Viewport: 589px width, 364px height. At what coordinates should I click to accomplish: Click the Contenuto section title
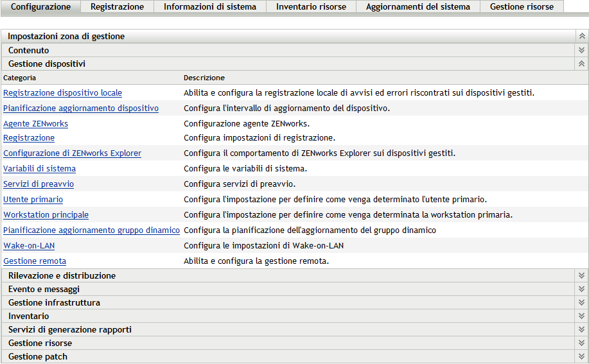pyautogui.click(x=28, y=50)
